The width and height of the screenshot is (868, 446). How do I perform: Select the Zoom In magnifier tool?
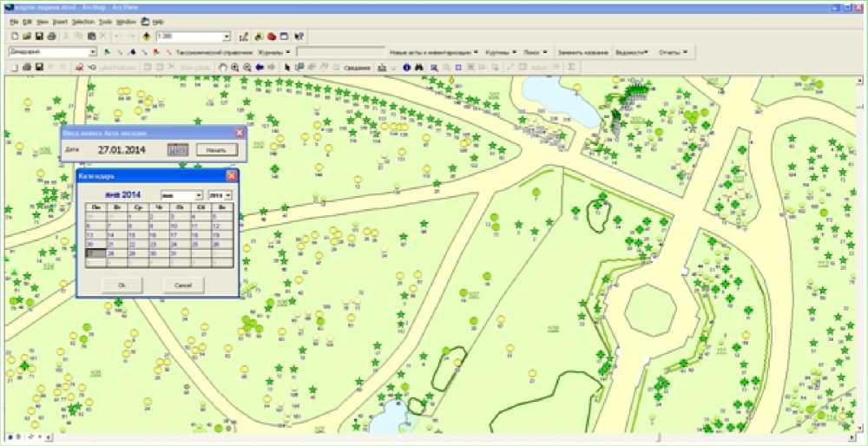(235, 67)
